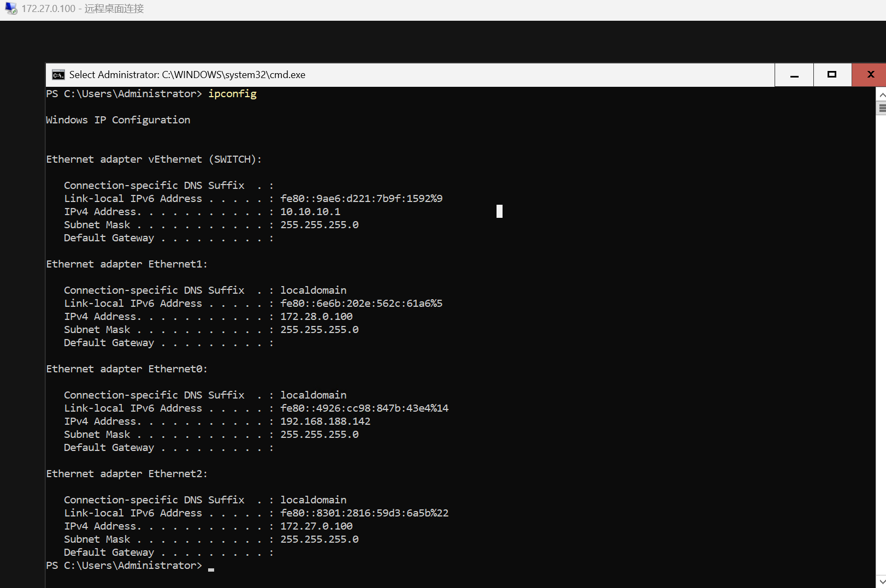Click IPv6 address fe80::6e6b:202e:562c:61a6%5
This screenshot has height=588, width=886.
(x=362, y=303)
